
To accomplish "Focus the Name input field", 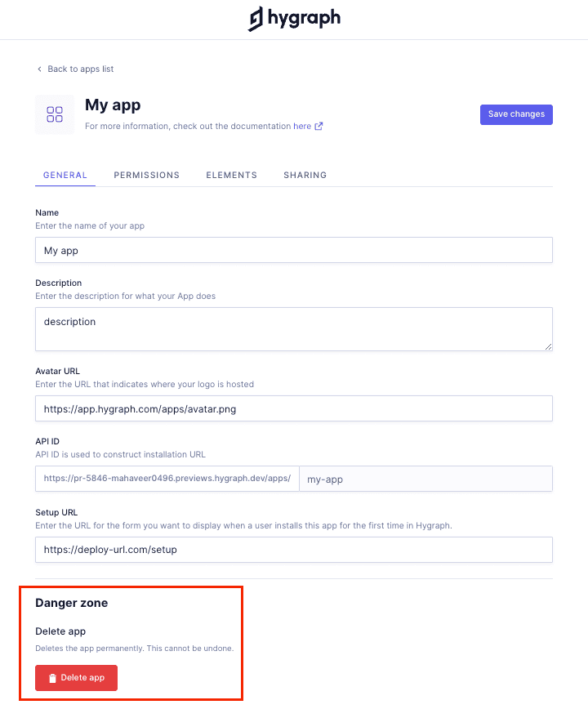I will [x=294, y=251].
